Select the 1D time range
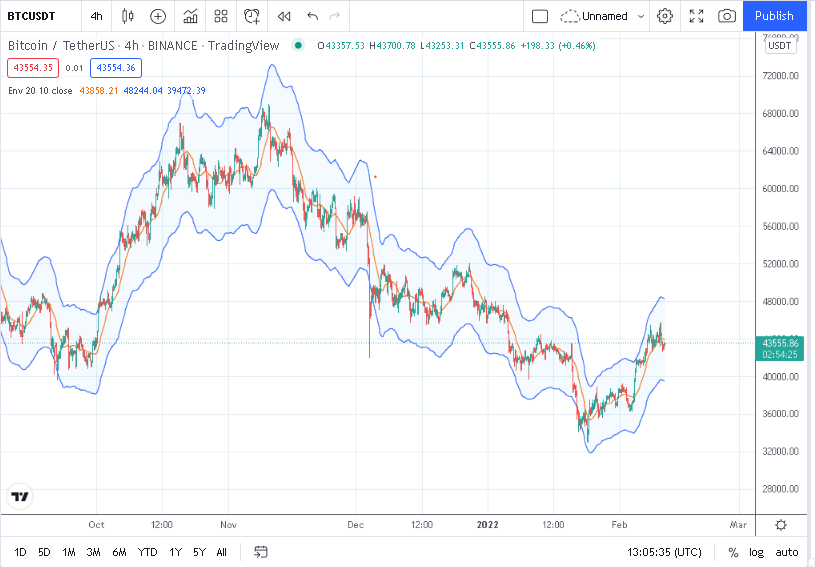 20,552
